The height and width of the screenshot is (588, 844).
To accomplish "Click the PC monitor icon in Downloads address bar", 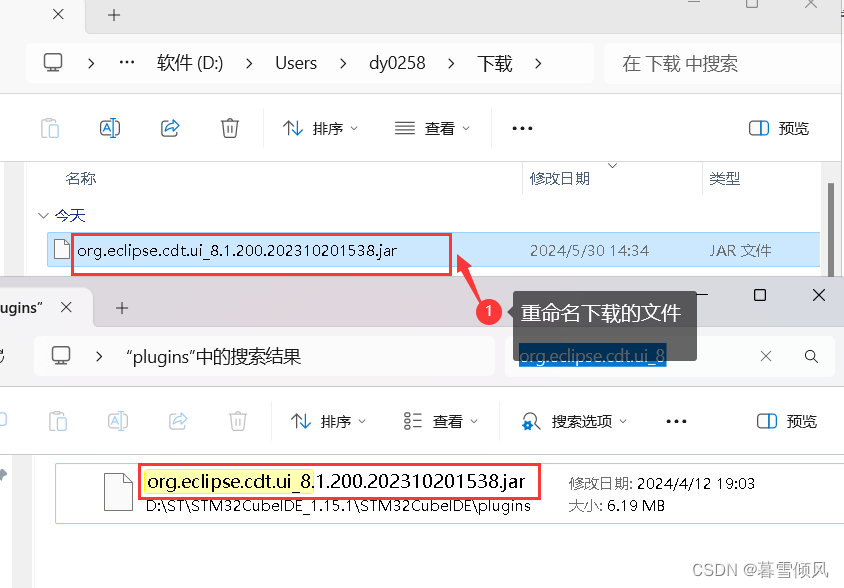I will click(x=53, y=63).
